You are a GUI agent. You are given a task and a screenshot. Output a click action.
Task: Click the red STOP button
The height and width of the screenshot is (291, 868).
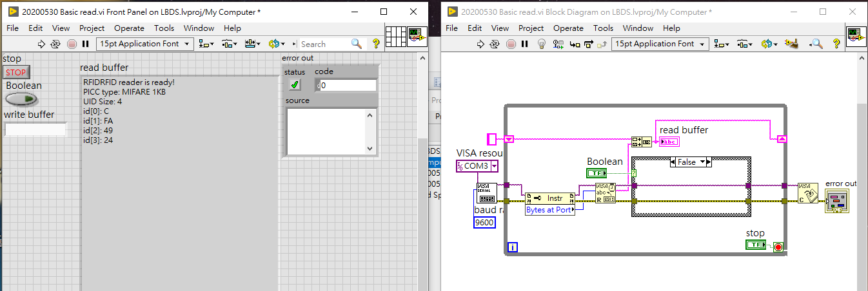16,72
